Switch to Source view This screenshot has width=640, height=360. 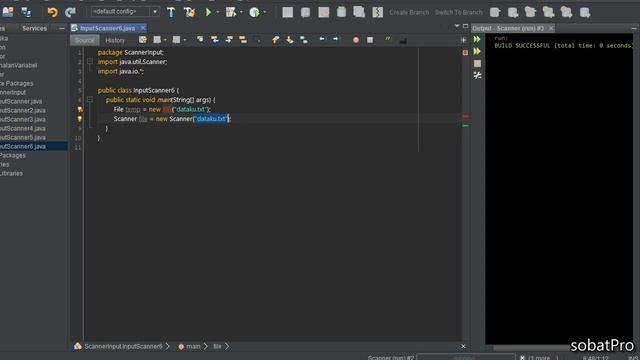(84, 40)
